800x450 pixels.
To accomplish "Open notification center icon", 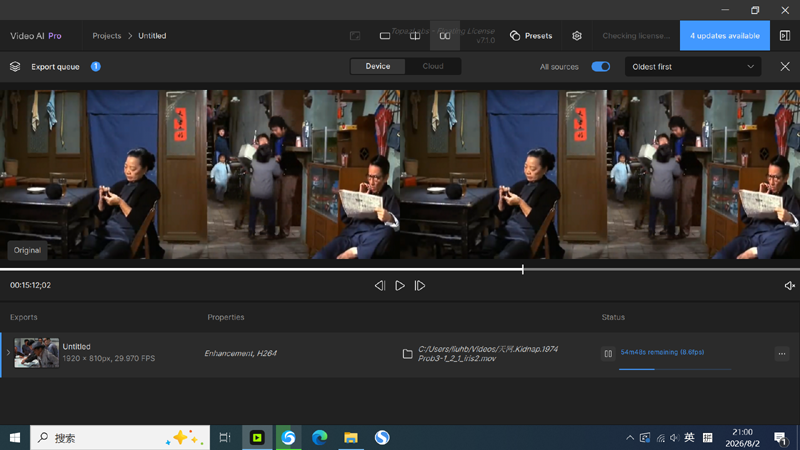I will click(x=780, y=438).
